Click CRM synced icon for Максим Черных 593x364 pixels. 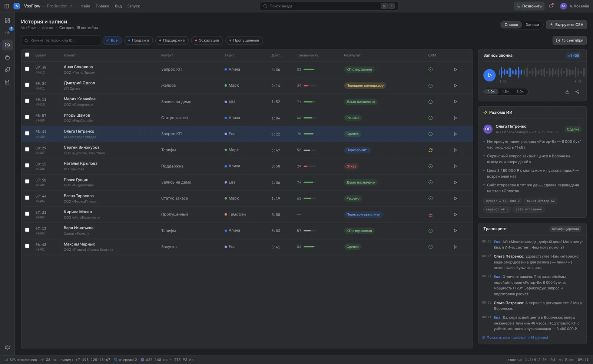pyautogui.click(x=430, y=247)
